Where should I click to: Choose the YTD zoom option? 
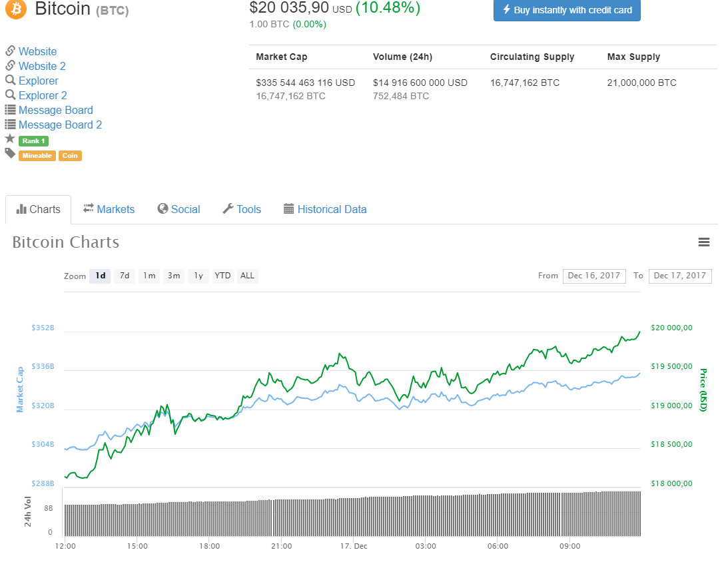coord(222,276)
